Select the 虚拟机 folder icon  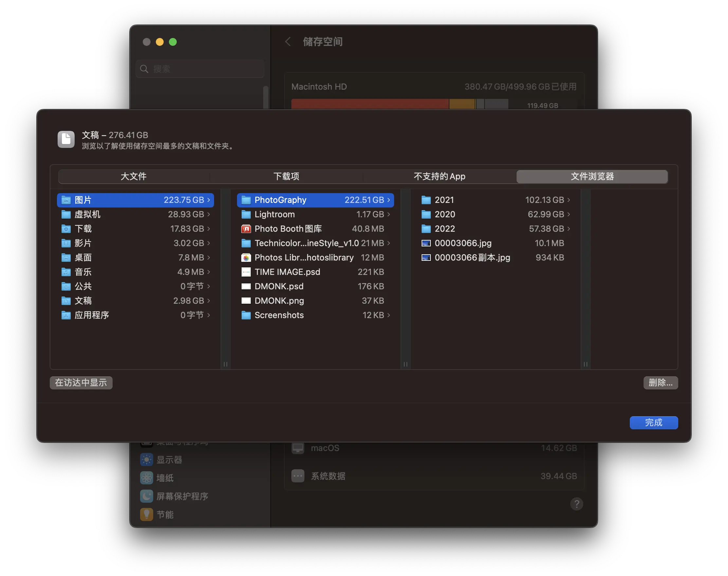click(66, 214)
